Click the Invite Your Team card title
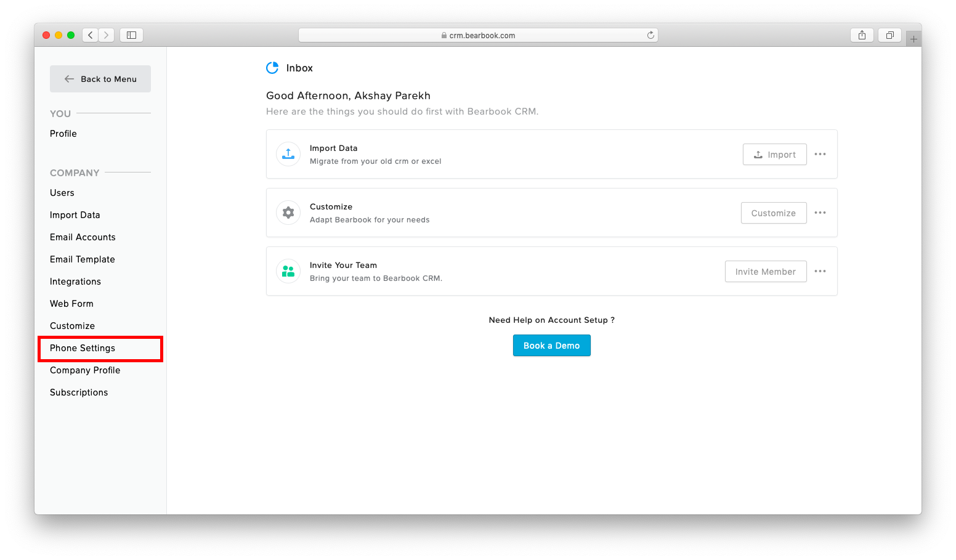The image size is (956, 560). (343, 265)
